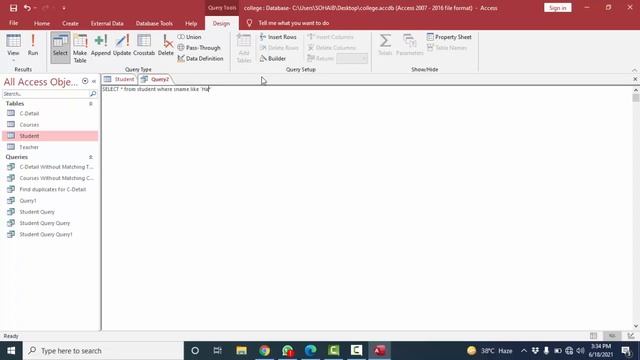The image size is (640, 360).
Task: Click the Sign in button
Action: pos(558,8)
